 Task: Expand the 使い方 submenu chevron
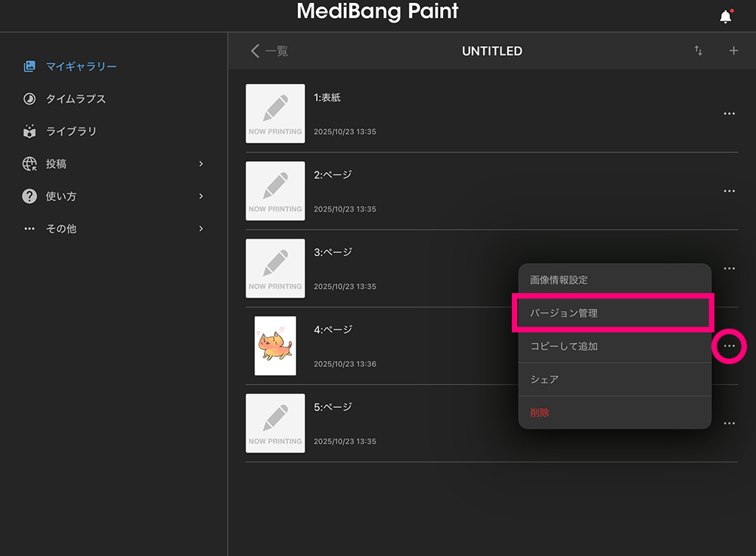[201, 196]
